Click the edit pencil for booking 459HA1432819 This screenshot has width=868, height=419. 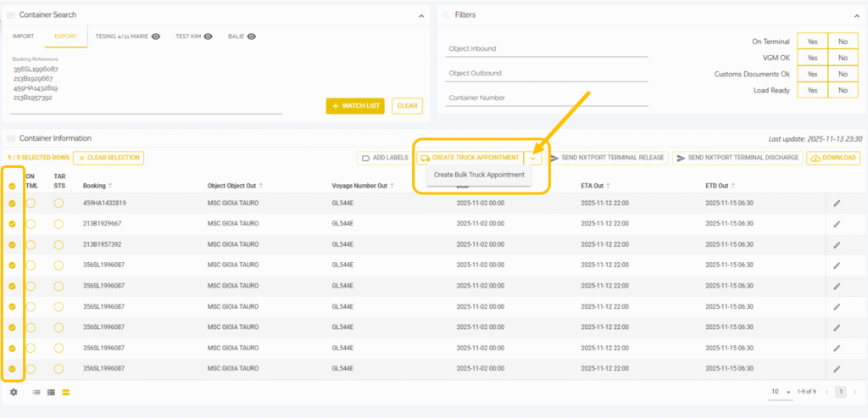[x=837, y=204]
